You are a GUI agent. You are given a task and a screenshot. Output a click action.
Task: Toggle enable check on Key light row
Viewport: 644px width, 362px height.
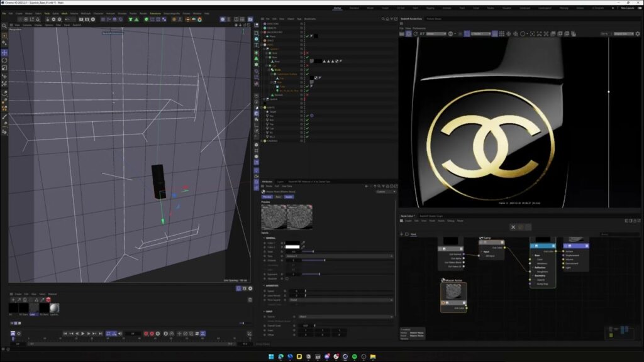[307, 116]
